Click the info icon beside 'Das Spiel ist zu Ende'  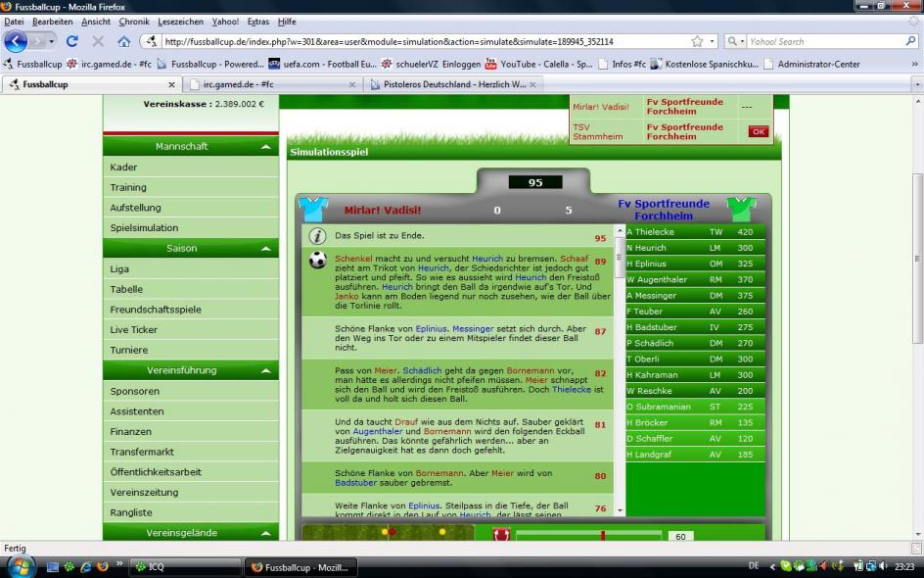coord(317,236)
